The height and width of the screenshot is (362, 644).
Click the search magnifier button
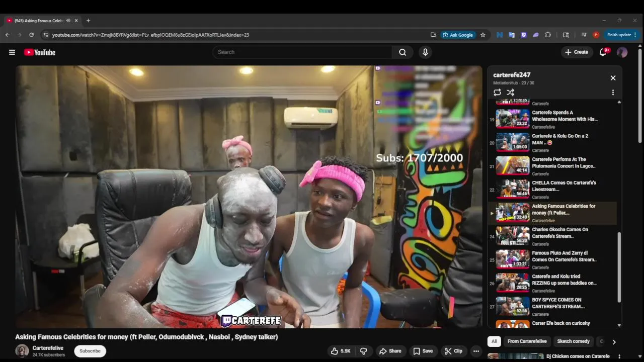point(403,52)
